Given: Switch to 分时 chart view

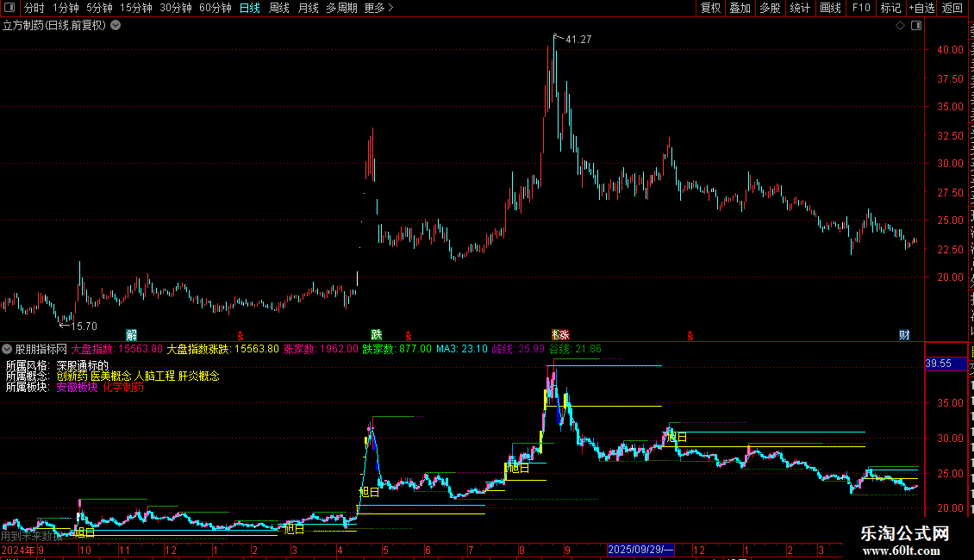Looking at the screenshot, I should 34,8.
